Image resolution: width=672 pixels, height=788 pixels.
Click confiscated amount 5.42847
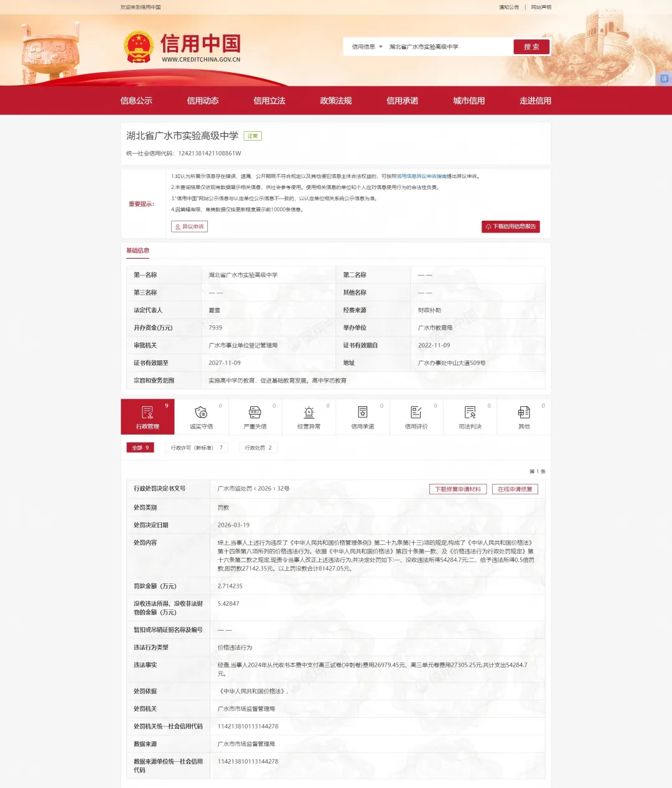(x=228, y=603)
